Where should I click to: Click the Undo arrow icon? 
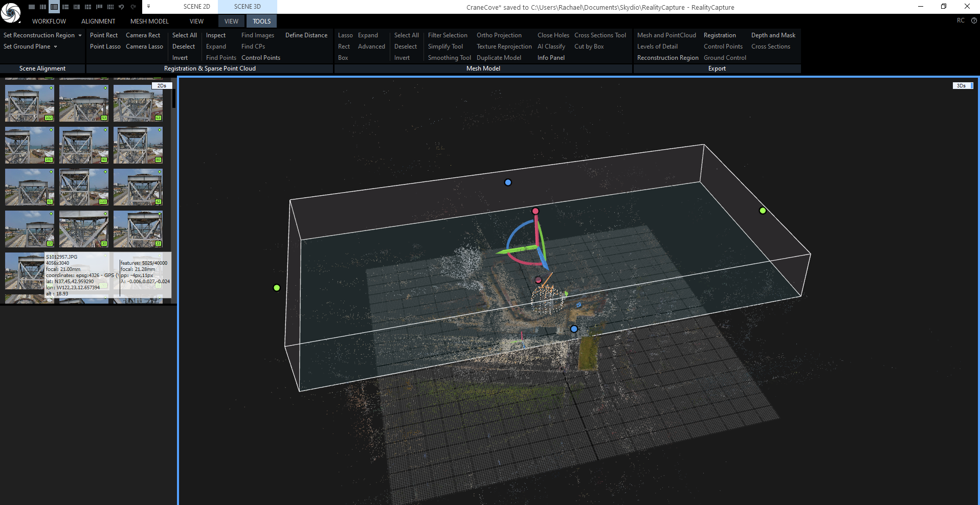122,7
